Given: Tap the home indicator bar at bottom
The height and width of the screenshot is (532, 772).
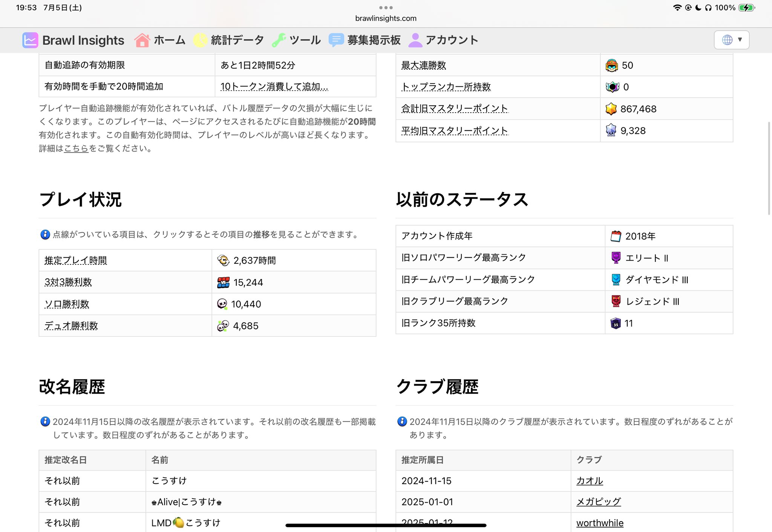Looking at the screenshot, I should pos(386,525).
